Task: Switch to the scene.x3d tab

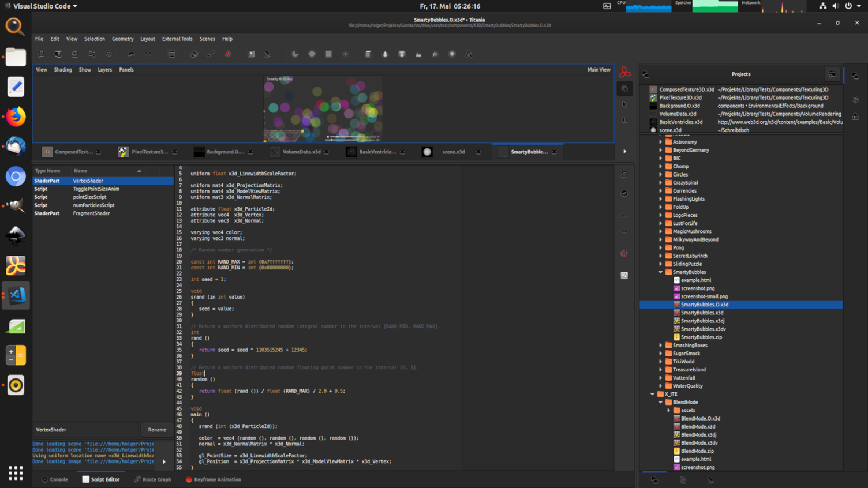Action: click(x=454, y=152)
